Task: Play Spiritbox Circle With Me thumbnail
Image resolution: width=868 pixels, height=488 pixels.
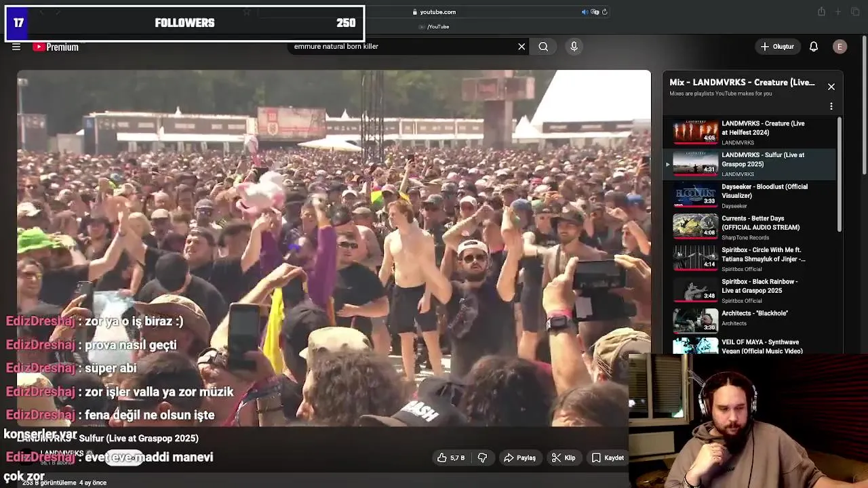Action: (695, 258)
